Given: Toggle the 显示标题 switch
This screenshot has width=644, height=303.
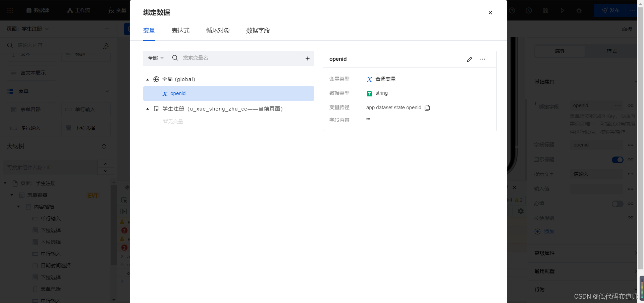Looking at the screenshot, I should [x=618, y=160].
